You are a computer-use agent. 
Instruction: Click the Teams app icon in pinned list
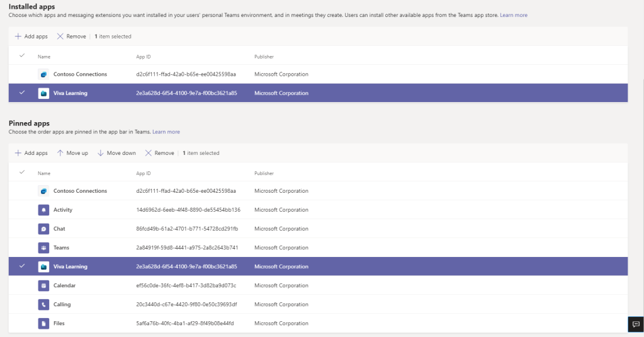(43, 248)
